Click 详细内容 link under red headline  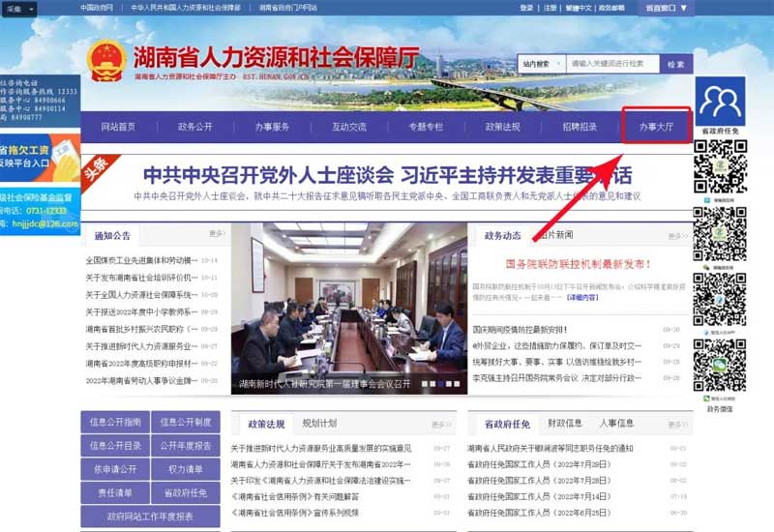tap(582, 298)
